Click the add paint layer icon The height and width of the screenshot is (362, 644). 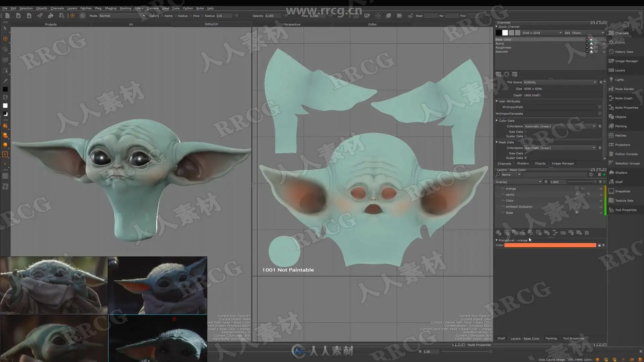click(x=498, y=233)
